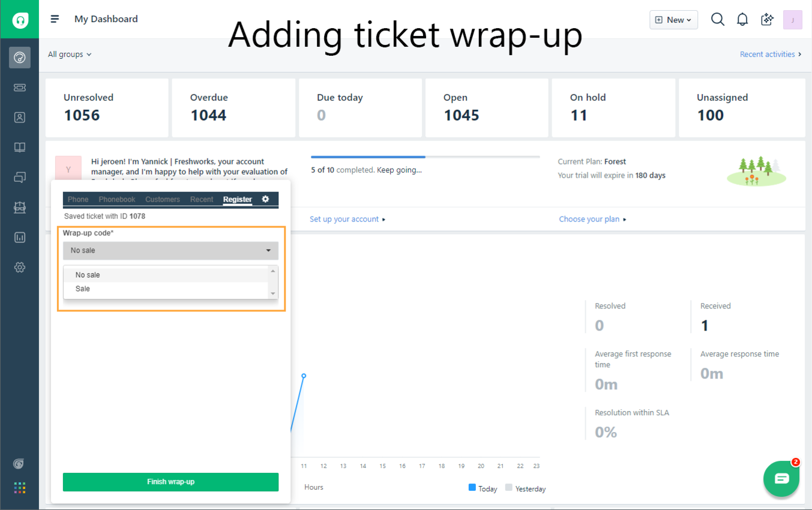Switch to the Recent tab in the phone widget
The height and width of the screenshot is (510, 812).
click(202, 199)
